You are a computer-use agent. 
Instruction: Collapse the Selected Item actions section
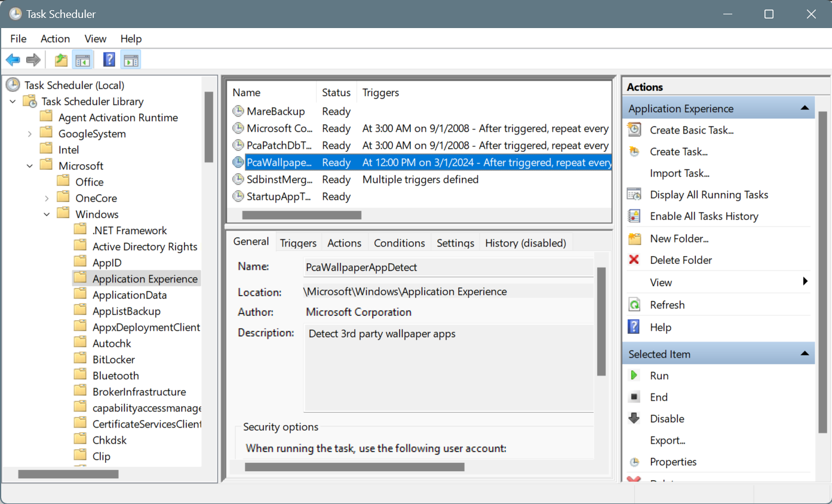[805, 354]
